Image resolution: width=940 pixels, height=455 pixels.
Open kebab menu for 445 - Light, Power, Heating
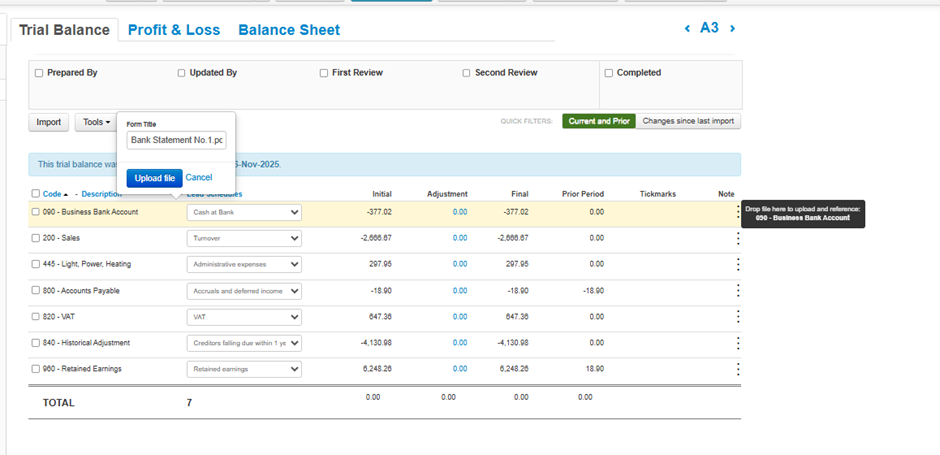point(738,264)
